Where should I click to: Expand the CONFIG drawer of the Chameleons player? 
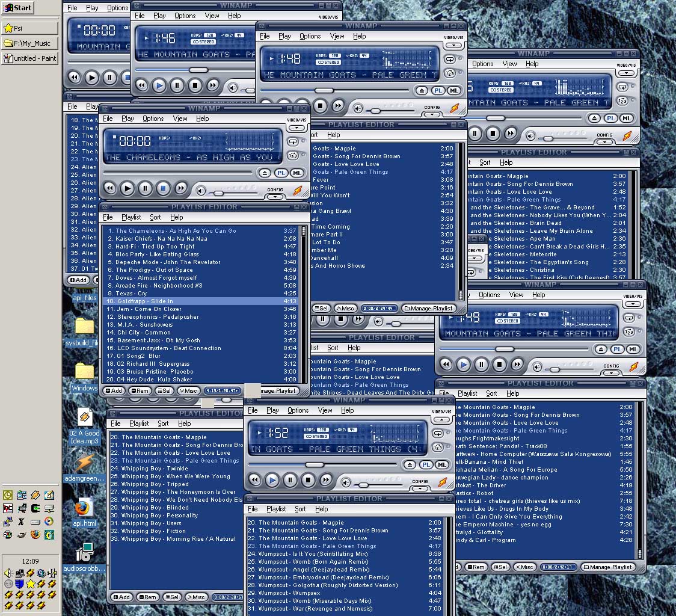coord(275,196)
